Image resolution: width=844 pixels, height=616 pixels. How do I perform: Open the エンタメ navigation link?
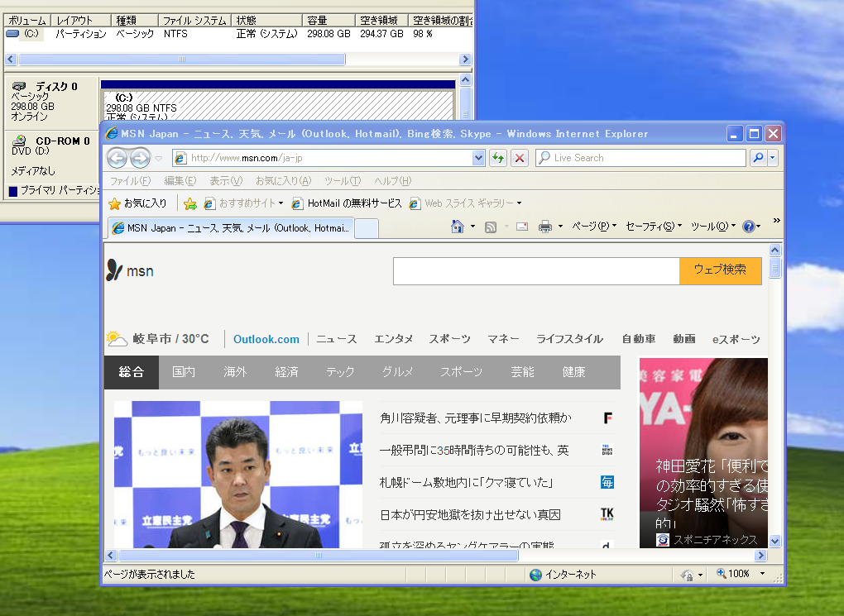(x=394, y=339)
